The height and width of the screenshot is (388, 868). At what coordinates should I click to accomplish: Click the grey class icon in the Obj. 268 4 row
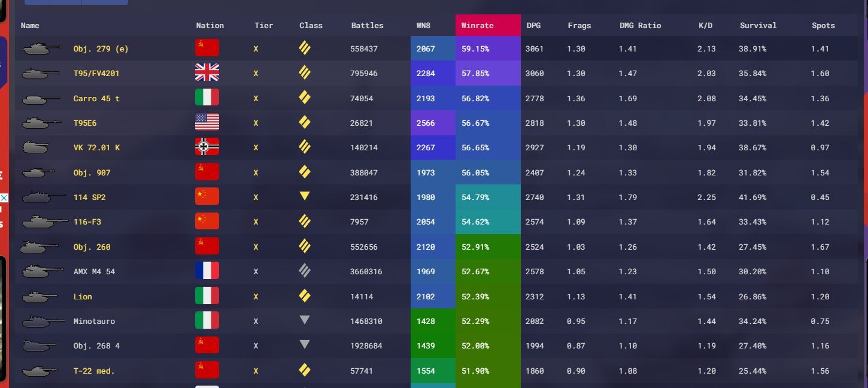[305, 344]
